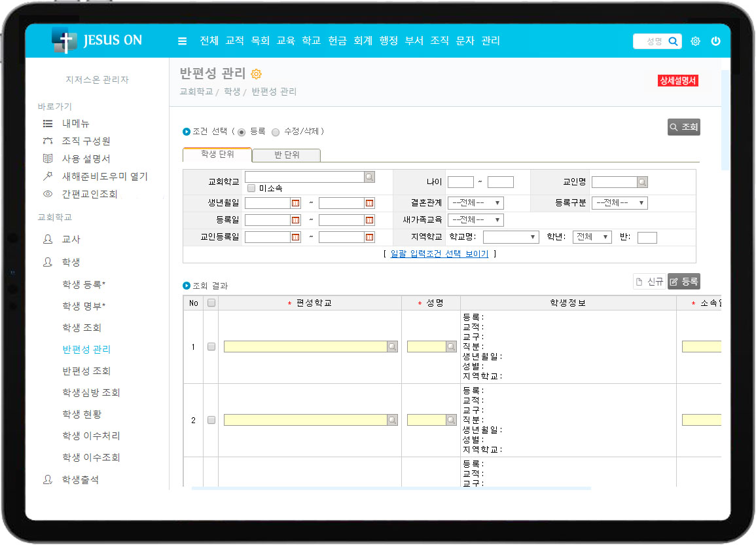Screen dimensions: 756x545
Task: Open the hamburger menu icon
Action: click(x=182, y=41)
